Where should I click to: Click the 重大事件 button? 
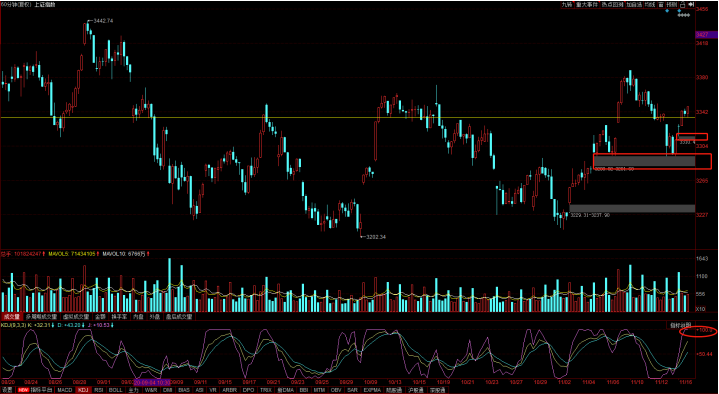point(587,5)
